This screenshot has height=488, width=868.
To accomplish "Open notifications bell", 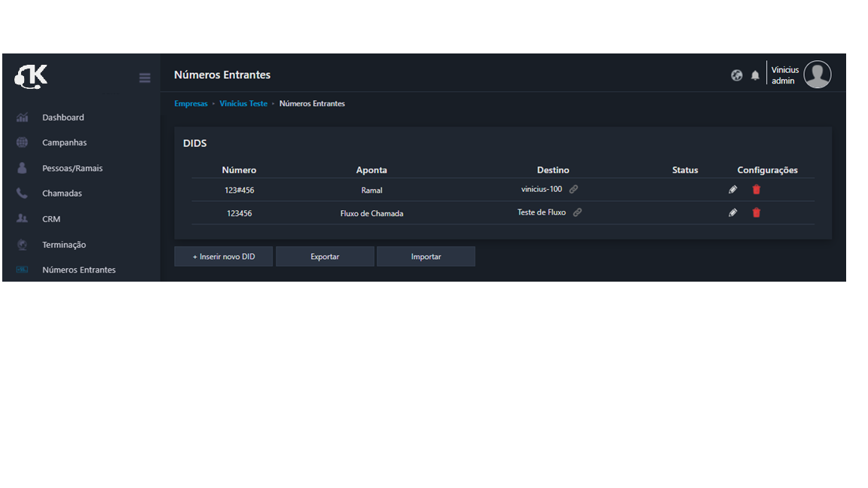I will pos(755,75).
